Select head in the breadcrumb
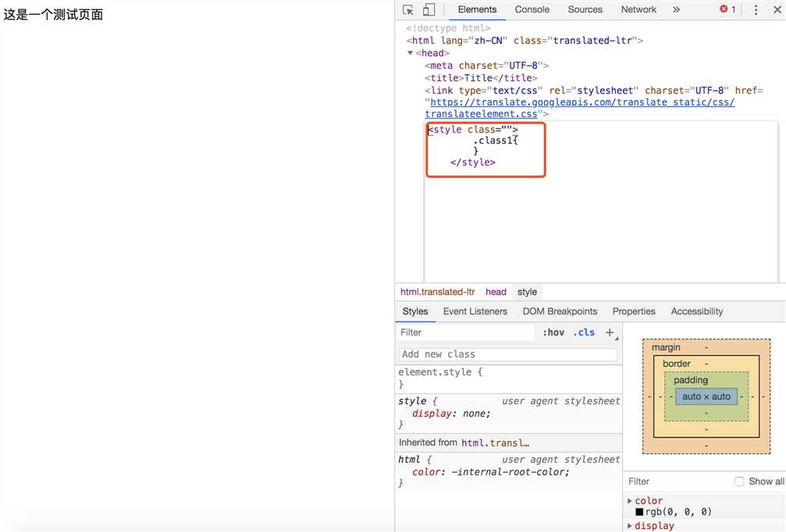786x532 pixels. (x=496, y=292)
